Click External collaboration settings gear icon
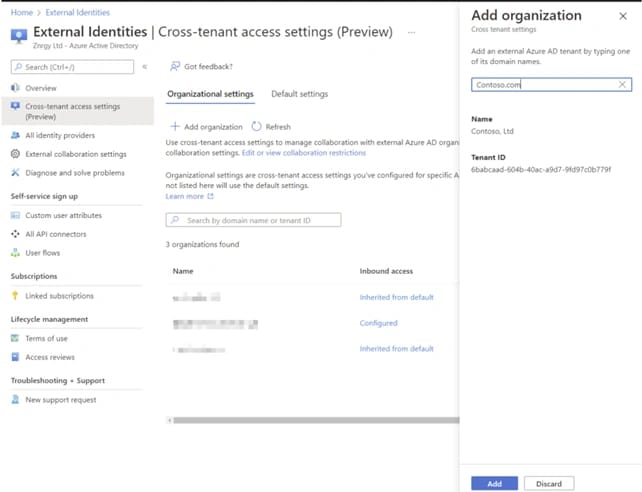Viewport: 642px width, 492px height. [x=15, y=154]
